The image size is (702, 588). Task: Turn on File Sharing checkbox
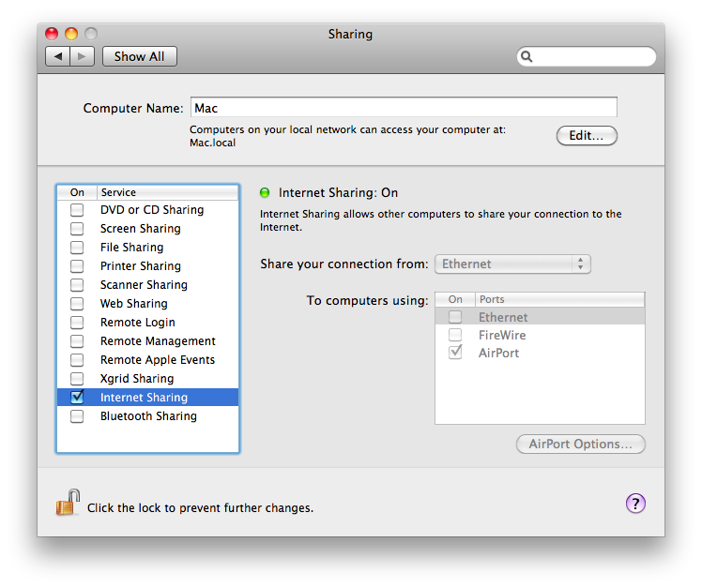tap(77, 248)
